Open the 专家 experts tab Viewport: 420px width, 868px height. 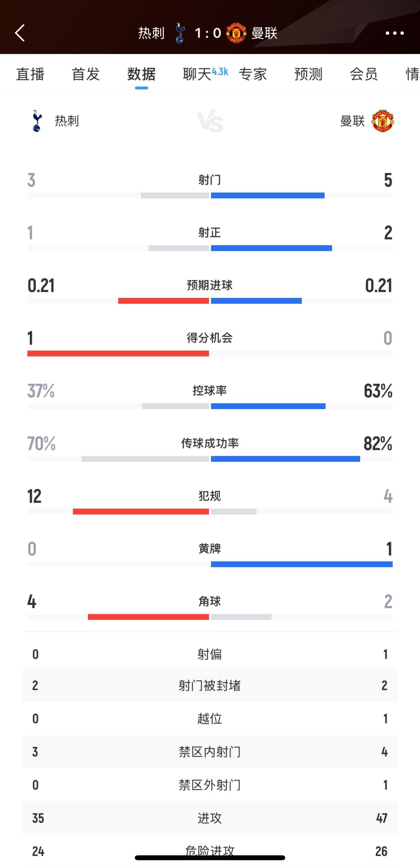click(253, 74)
